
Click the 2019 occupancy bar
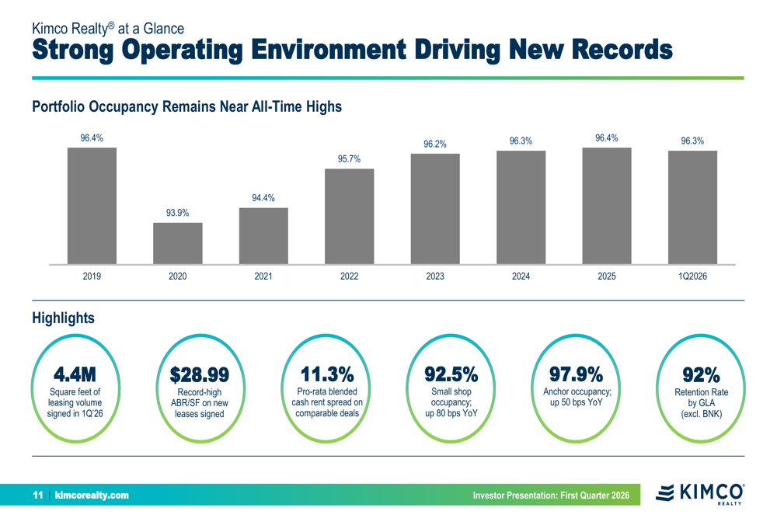[x=92, y=206]
